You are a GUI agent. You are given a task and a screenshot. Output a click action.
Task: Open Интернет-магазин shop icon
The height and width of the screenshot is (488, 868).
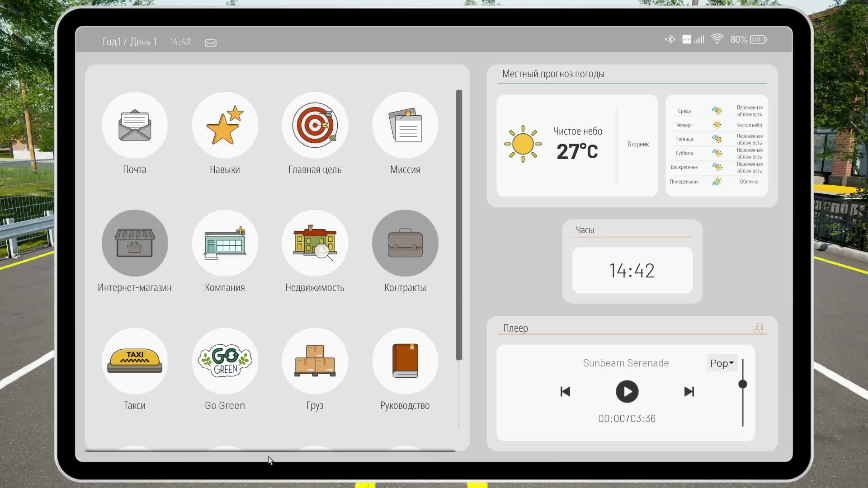[x=135, y=243]
